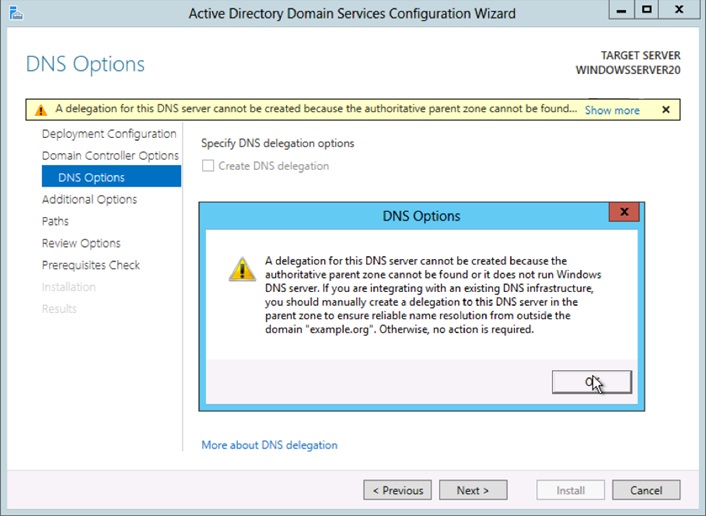Screen dimensions: 706x516
Task: Click the warning message text in dialog
Action: [x=433, y=295]
